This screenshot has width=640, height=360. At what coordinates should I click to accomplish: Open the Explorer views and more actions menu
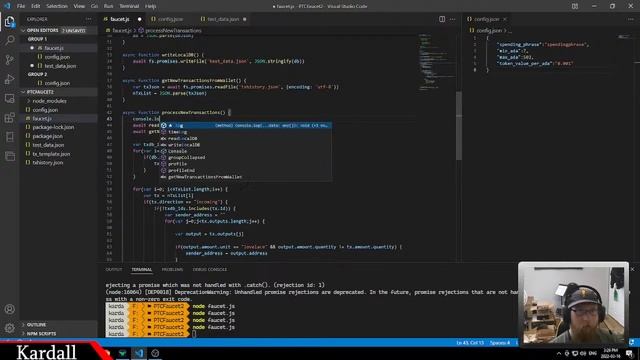[x=89, y=19]
